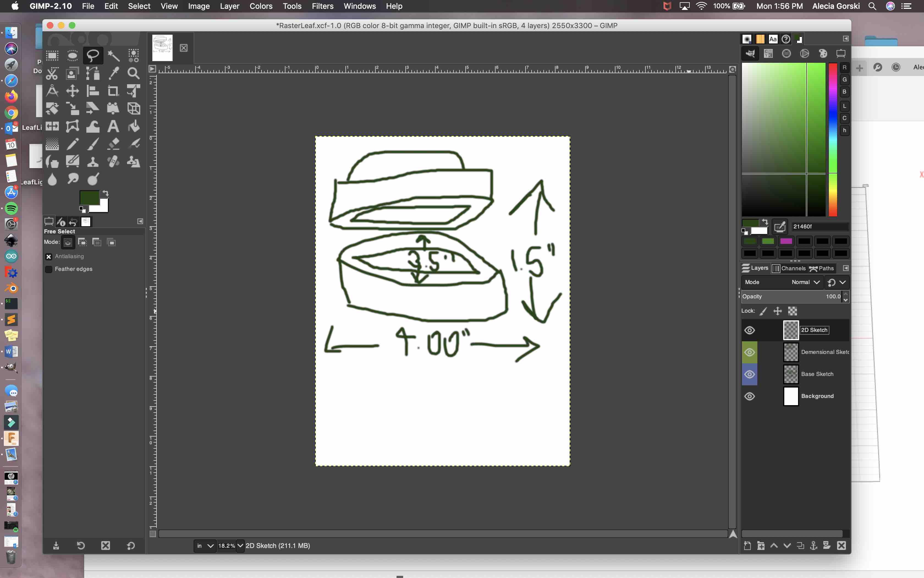Select the Zoom magnifier tool
This screenshot has height=578, width=924.
click(x=134, y=73)
